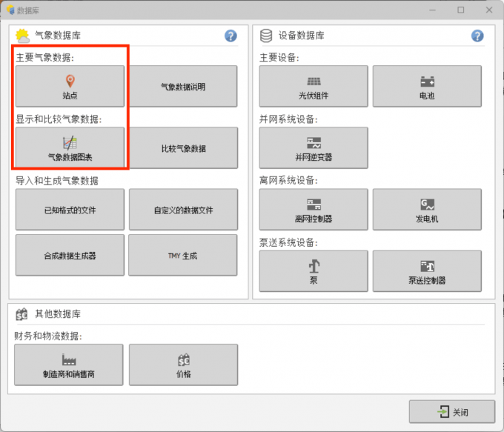Click the 主要气象数据 label
This screenshot has height=432, width=504.
point(44,58)
